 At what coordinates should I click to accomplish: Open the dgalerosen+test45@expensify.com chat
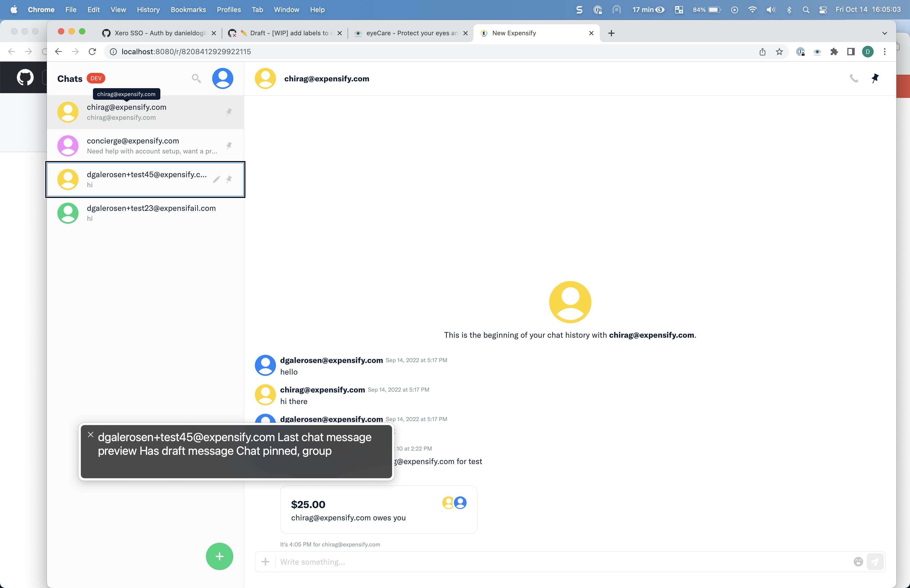[x=146, y=179]
